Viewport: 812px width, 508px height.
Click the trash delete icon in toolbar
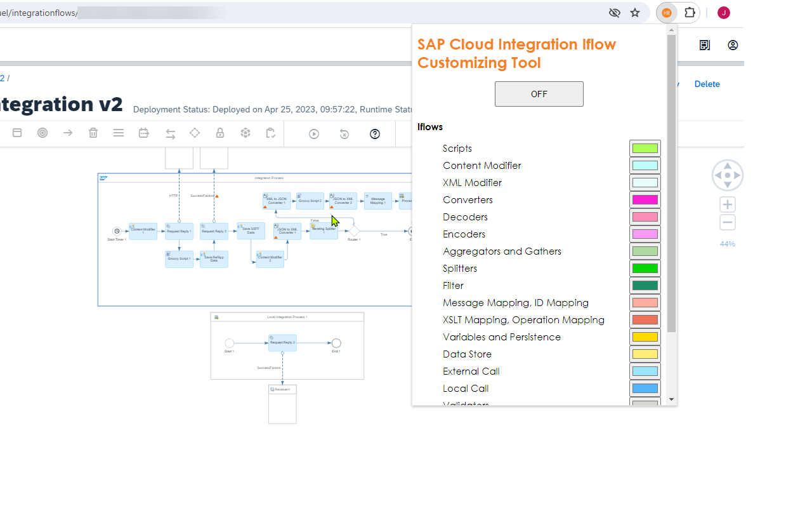coord(93,133)
